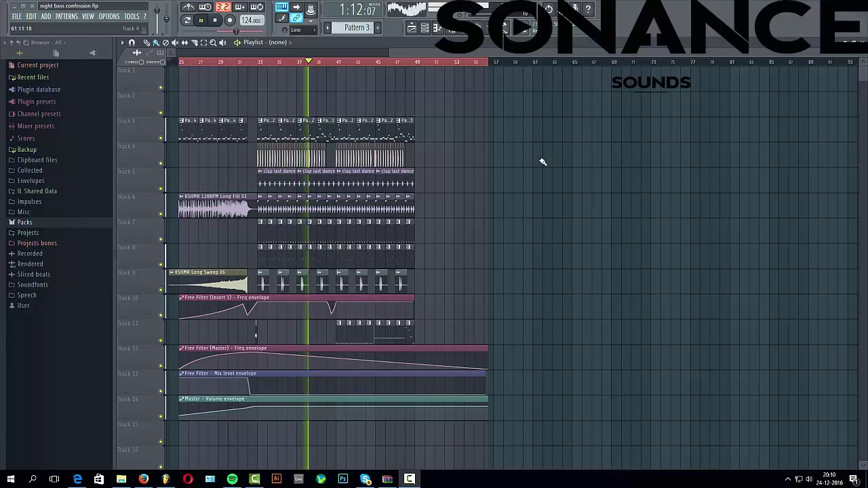Mute Track 6 with its green dot
The width and height of the screenshot is (868, 488).
161,214
